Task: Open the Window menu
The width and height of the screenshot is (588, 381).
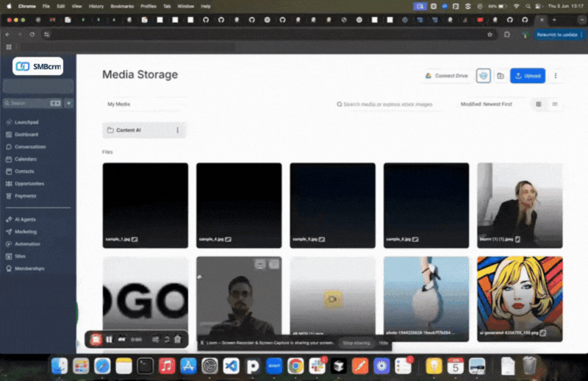Action: pyautogui.click(x=185, y=6)
